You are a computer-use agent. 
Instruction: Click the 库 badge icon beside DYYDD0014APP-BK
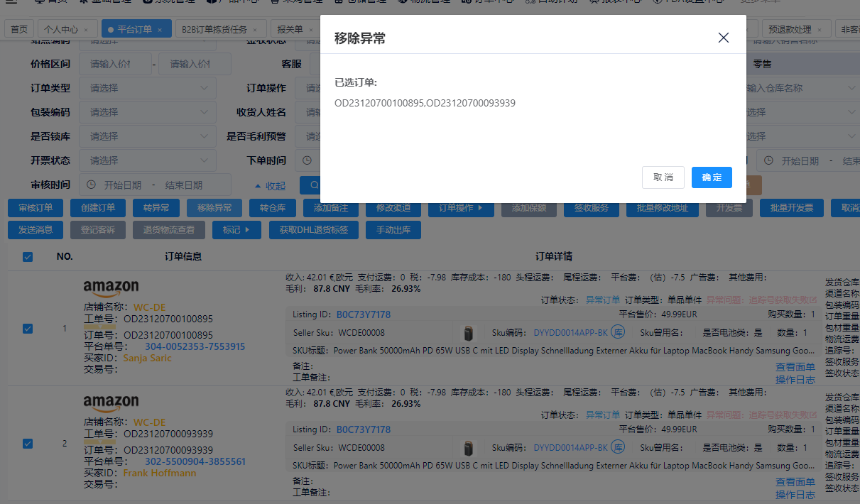617,330
